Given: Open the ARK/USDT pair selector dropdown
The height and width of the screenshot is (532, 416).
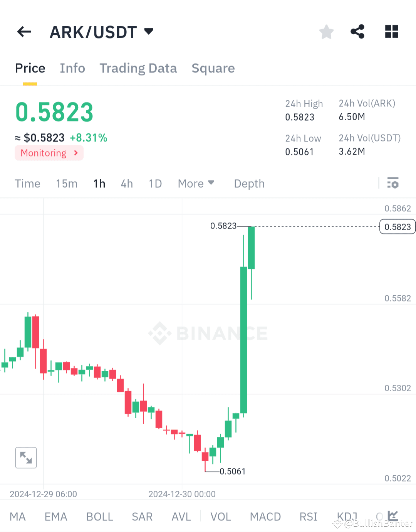Looking at the screenshot, I should tap(102, 32).
